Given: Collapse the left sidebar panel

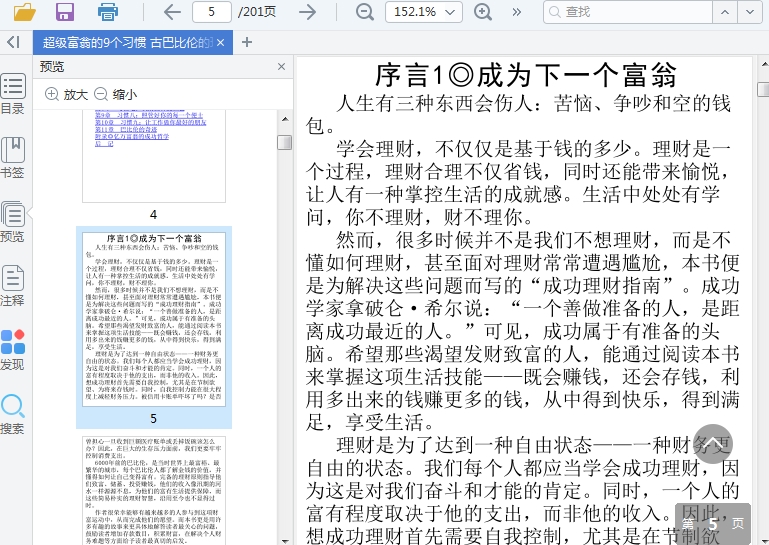Looking at the screenshot, I should point(13,42).
